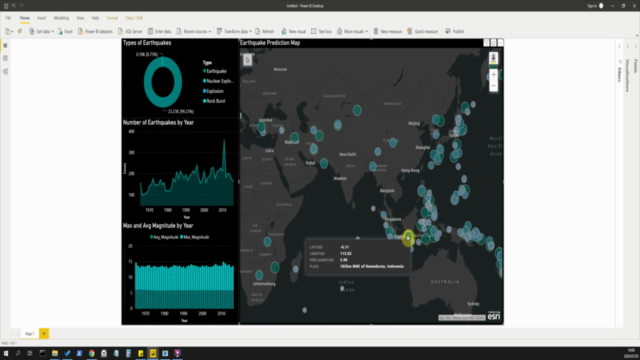Toggle Max_Magnitude legend series
This screenshot has height=360, width=640.
(x=195, y=237)
